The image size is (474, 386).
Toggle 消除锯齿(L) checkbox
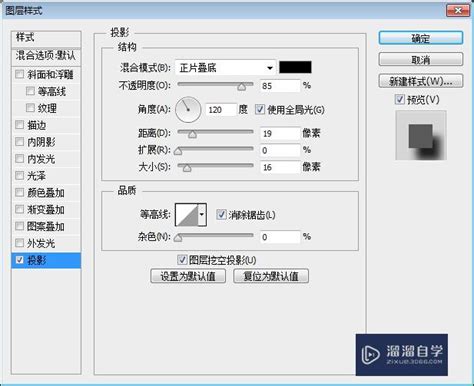(x=221, y=214)
